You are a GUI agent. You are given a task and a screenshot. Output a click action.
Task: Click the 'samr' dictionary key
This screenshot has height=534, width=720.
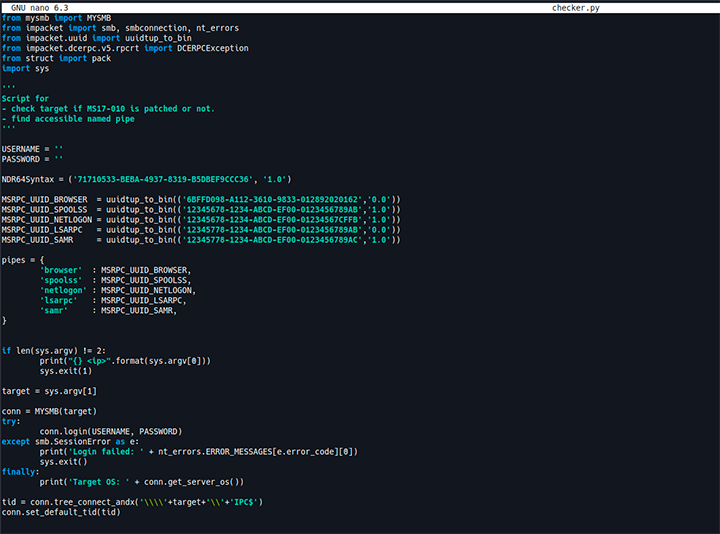pyautogui.click(x=54, y=311)
